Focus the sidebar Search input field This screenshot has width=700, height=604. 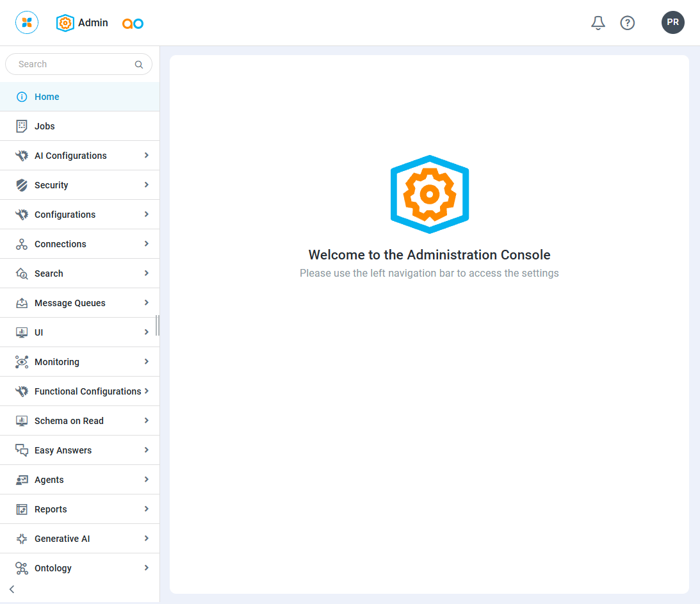tap(79, 64)
